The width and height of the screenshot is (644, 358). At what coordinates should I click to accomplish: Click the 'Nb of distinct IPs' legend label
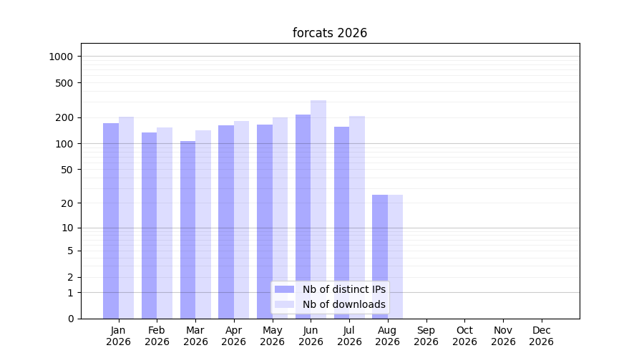343,289
